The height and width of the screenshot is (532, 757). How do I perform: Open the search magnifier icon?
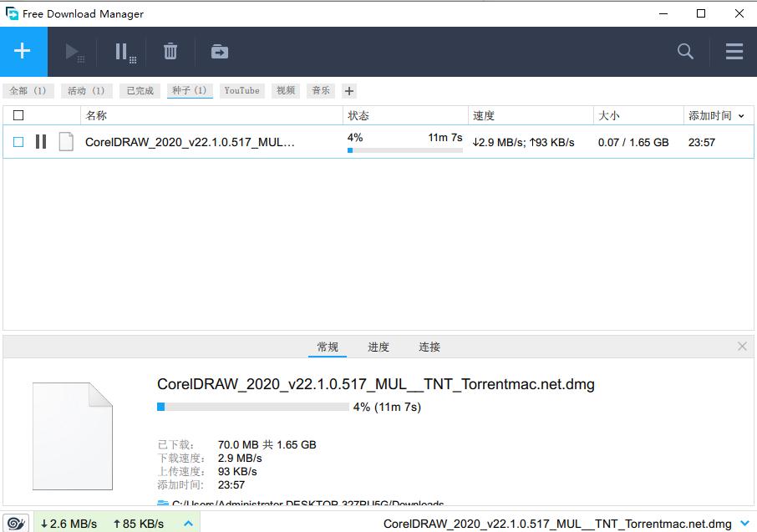[685, 51]
